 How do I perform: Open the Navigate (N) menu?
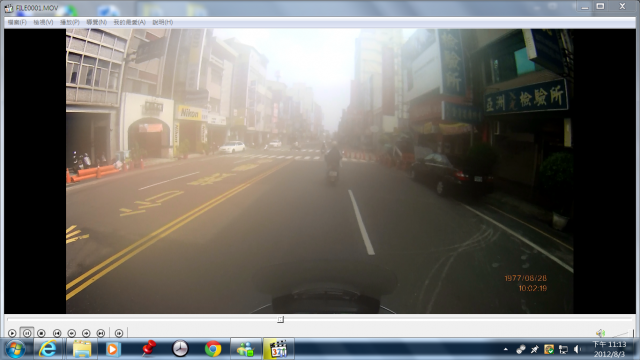(96, 22)
